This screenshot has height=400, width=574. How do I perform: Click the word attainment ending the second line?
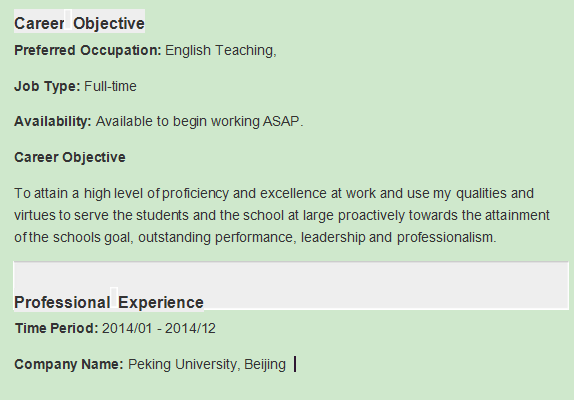517,215
